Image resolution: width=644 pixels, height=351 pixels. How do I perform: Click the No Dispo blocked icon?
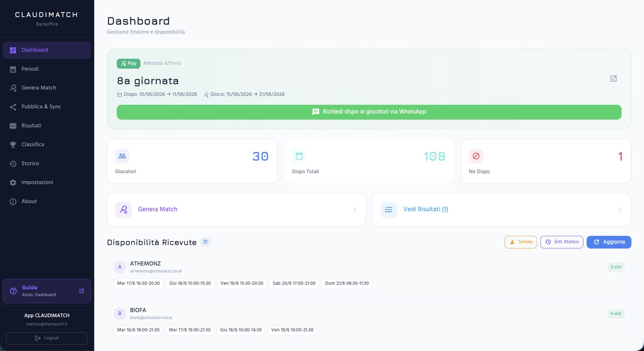point(476,156)
